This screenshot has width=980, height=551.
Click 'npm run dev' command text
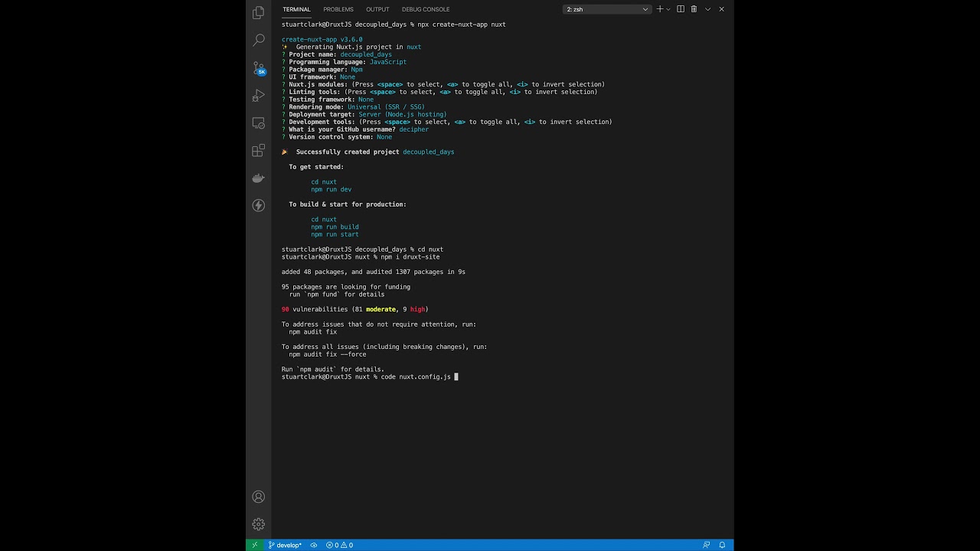point(332,189)
